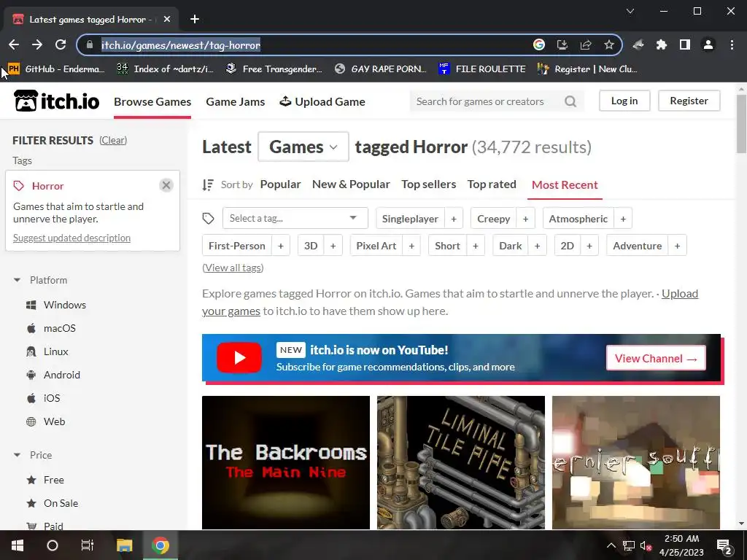
Task: Click the Log in button
Action: click(624, 101)
